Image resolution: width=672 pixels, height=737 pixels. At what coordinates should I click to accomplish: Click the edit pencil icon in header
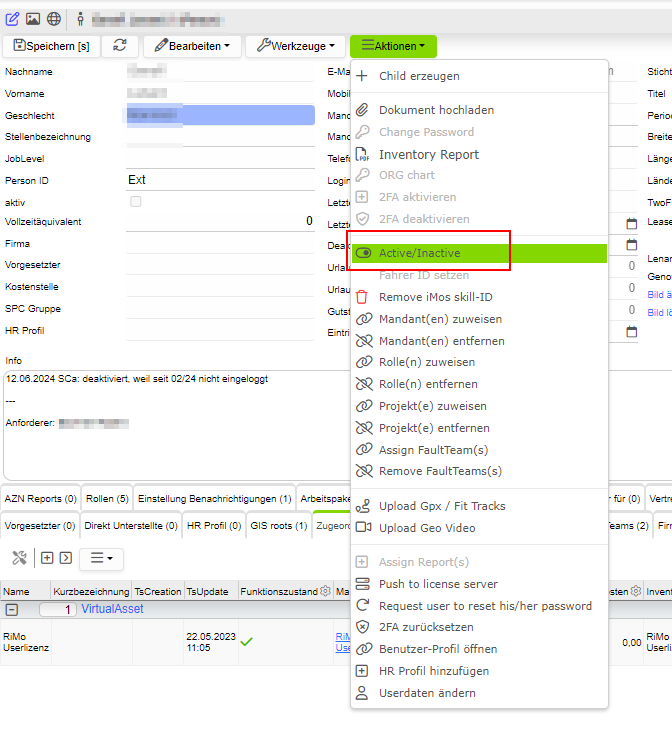click(12, 19)
